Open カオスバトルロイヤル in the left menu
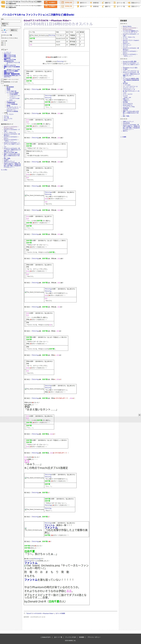 (10, 65)
